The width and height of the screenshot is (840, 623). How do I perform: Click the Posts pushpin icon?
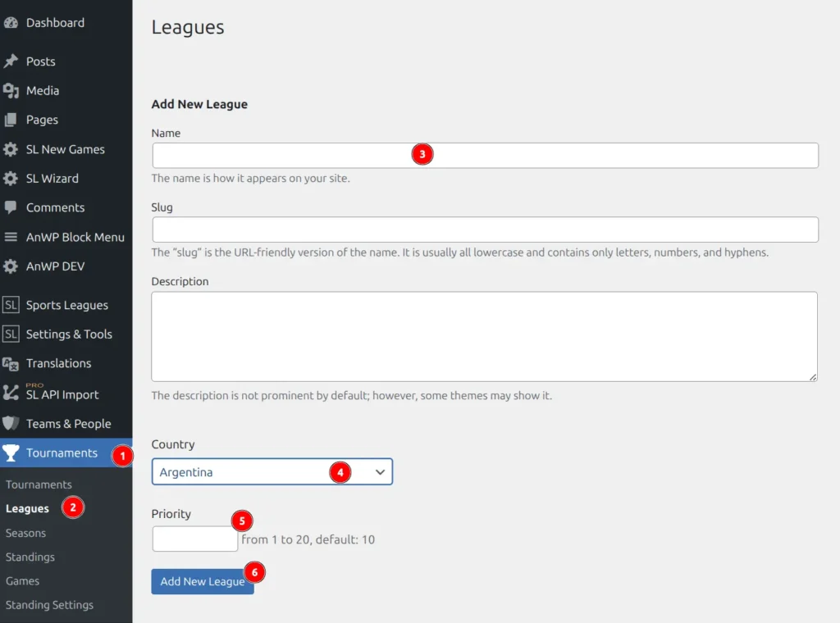coord(11,61)
